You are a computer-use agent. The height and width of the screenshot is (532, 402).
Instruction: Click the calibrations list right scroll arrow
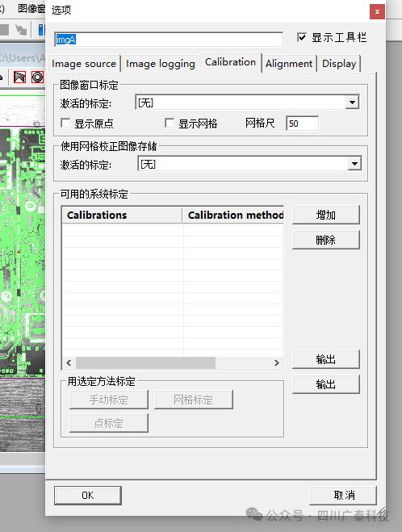click(277, 362)
